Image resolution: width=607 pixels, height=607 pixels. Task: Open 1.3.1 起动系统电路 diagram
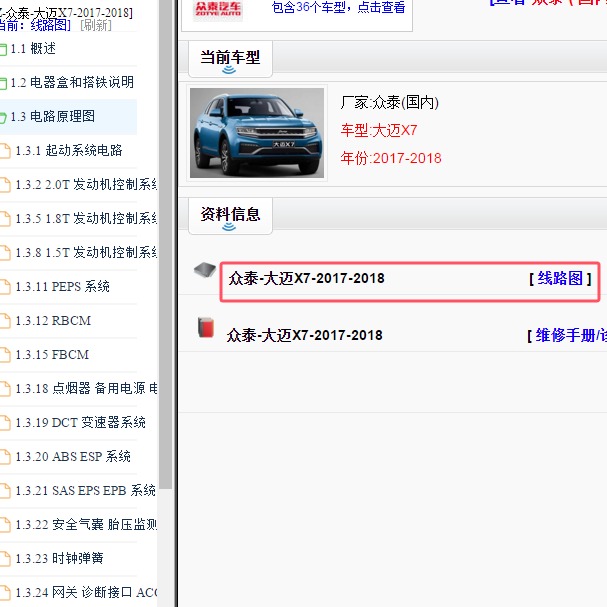click(x=69, y=151)
